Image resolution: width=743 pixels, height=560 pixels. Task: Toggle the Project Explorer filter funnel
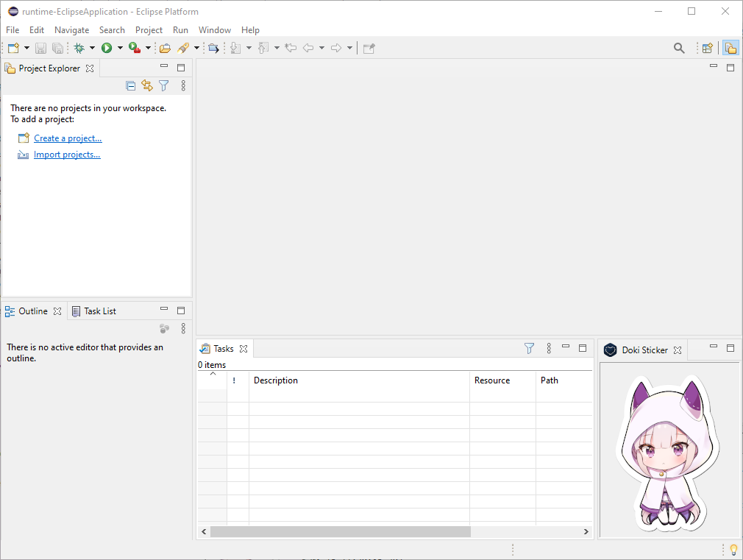tap(163, 85)
